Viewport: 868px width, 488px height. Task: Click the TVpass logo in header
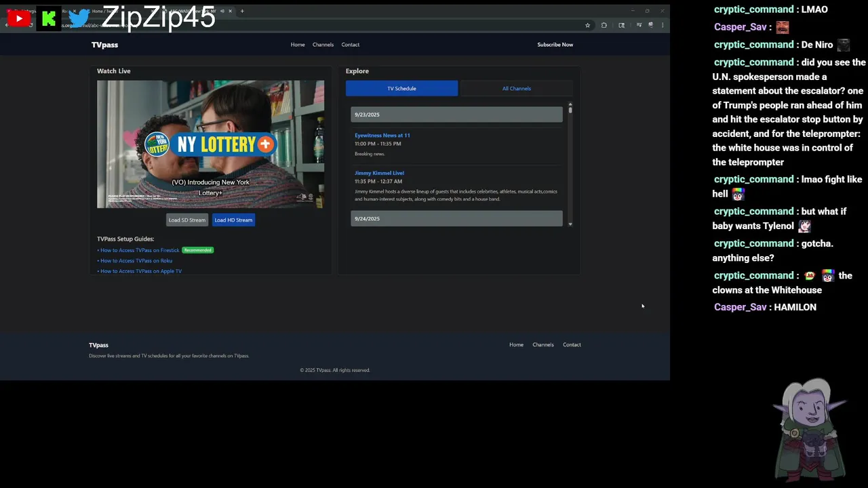coord(104,45)
